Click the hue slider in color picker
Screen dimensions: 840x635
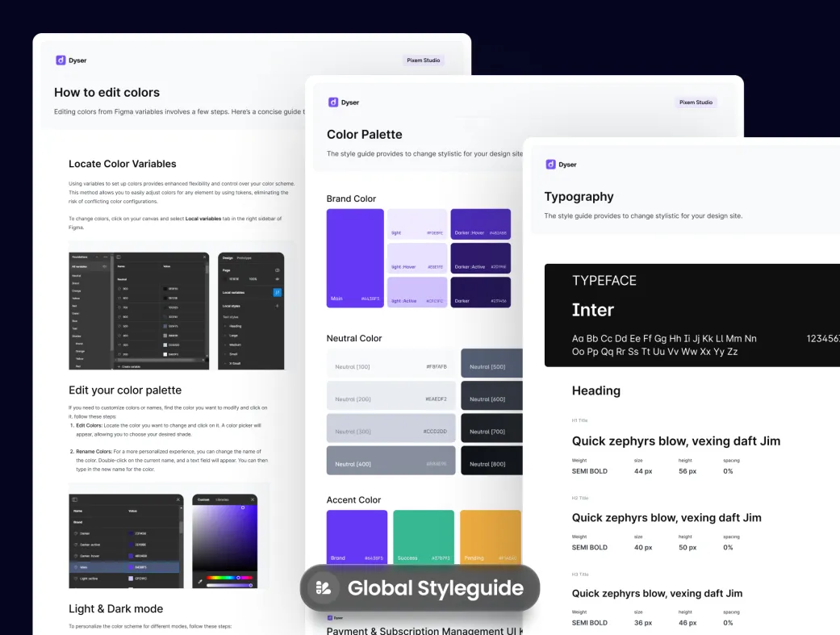(229, 578)
